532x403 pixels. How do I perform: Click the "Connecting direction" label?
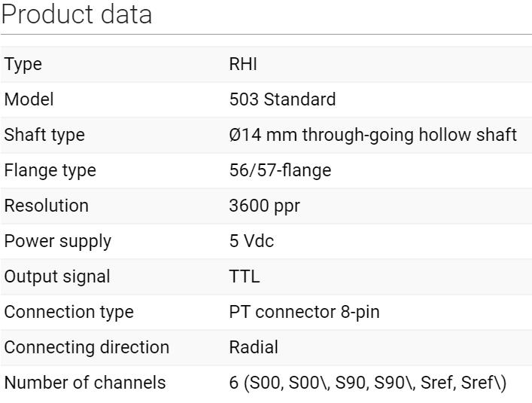pyautogui.click(x=87, y=347)
